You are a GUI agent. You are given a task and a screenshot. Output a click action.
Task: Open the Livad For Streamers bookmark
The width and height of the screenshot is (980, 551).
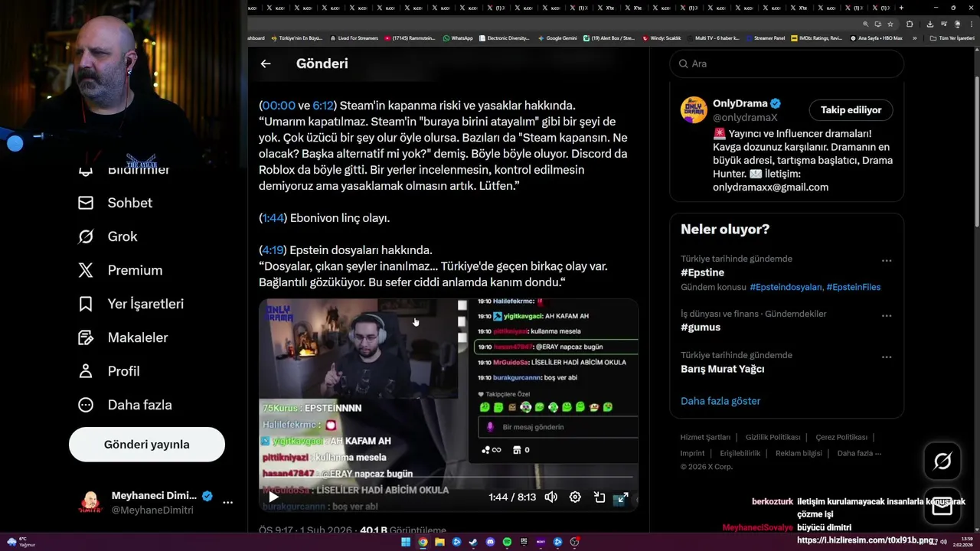[354, 38]
